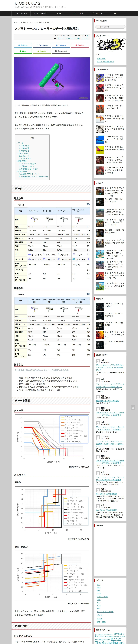
Task: Open the クマサン印武器の一覧 sidebar link
Action: (105, 62)
